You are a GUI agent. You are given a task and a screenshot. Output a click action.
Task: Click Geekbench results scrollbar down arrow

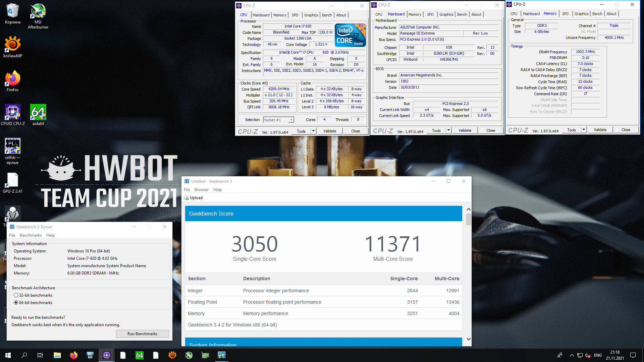tap(469, 339)
